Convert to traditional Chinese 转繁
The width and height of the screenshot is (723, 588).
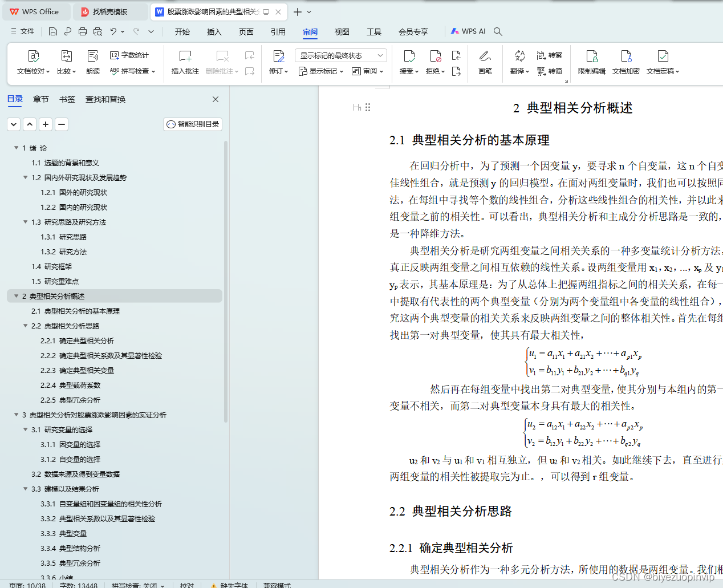click(550, 55)
